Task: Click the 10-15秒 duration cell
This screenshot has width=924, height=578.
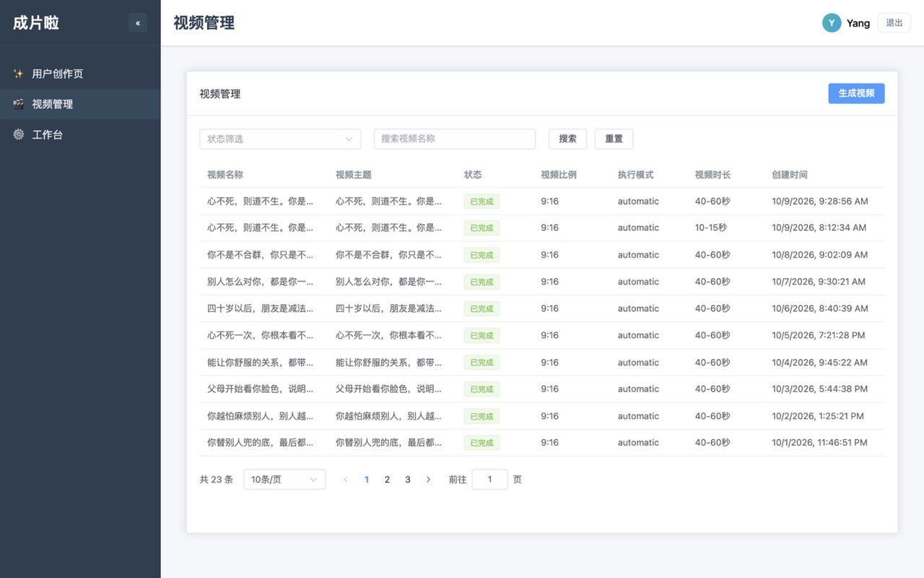Action: coord(711,228)
